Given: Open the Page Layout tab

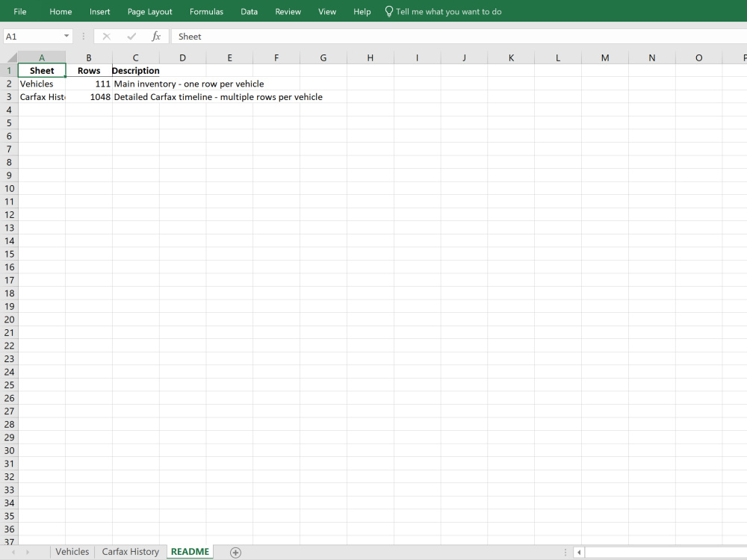Looking at the screenshot, I should 149,11.
